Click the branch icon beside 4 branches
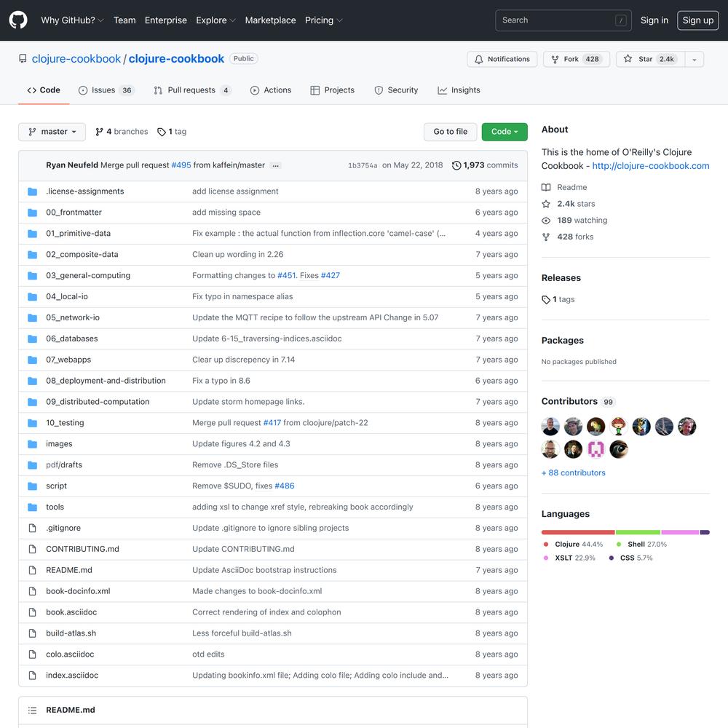728x728 pixels. point(99,132)
